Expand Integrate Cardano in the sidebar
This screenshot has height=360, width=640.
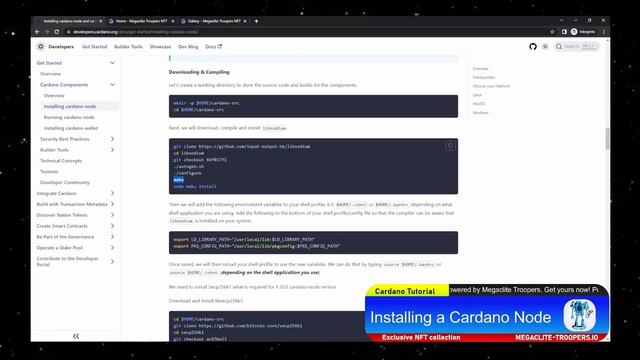coord(112,193)
